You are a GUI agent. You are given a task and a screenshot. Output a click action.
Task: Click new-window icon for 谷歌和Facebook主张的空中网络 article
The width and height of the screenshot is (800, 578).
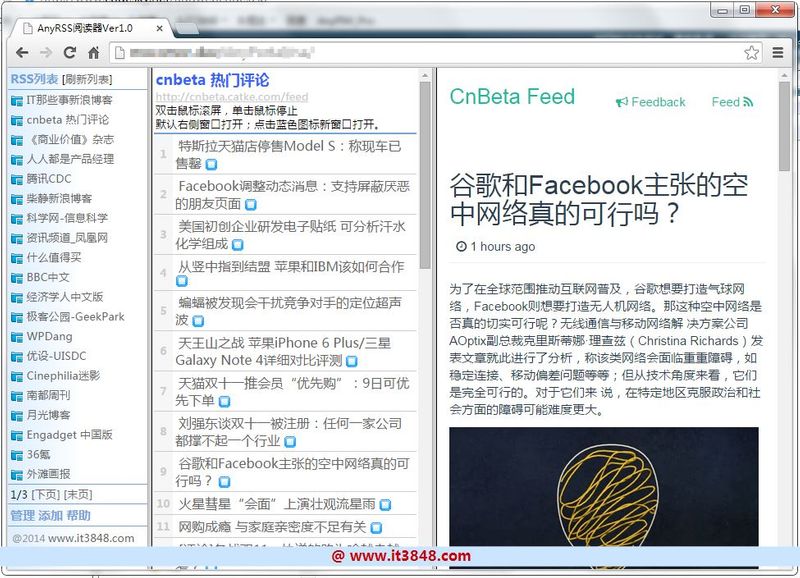coord(224,482)
